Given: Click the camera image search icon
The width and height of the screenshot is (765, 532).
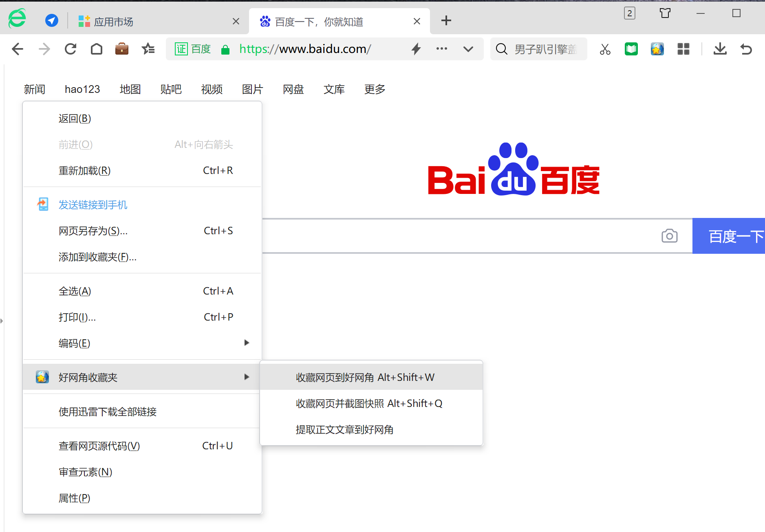Looking at the screenshot, I should point(670,236).
